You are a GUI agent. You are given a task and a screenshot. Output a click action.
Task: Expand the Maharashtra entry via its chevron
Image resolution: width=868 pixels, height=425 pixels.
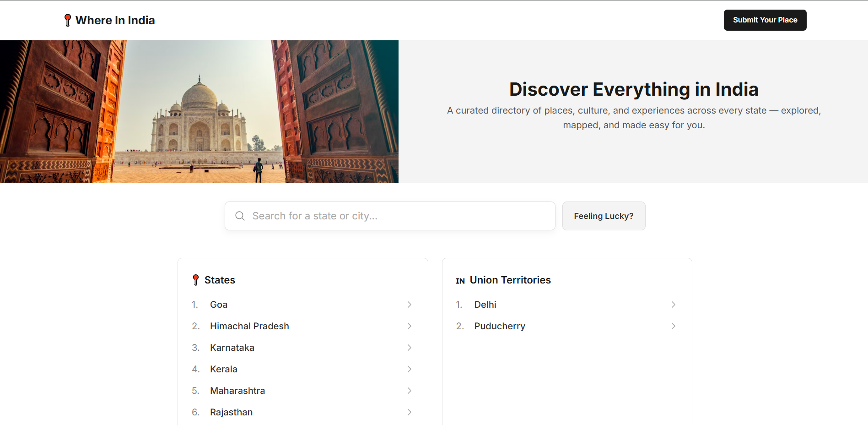tap(409, 390)
